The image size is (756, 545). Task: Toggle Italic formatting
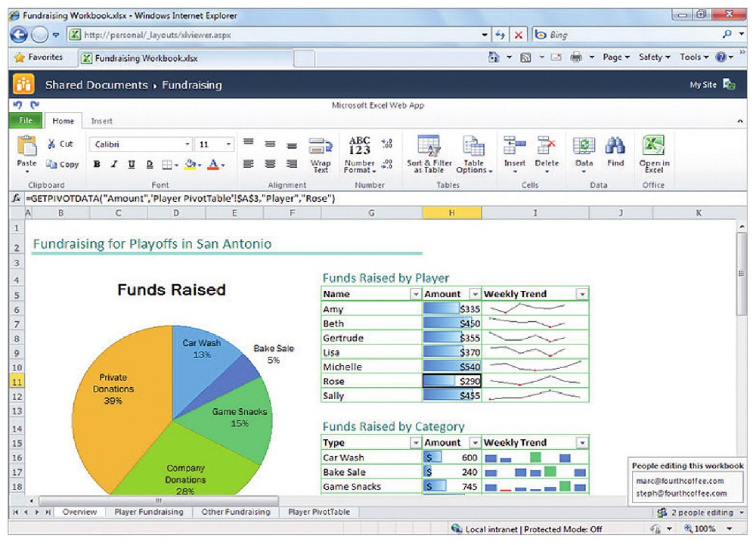point(114,164)
